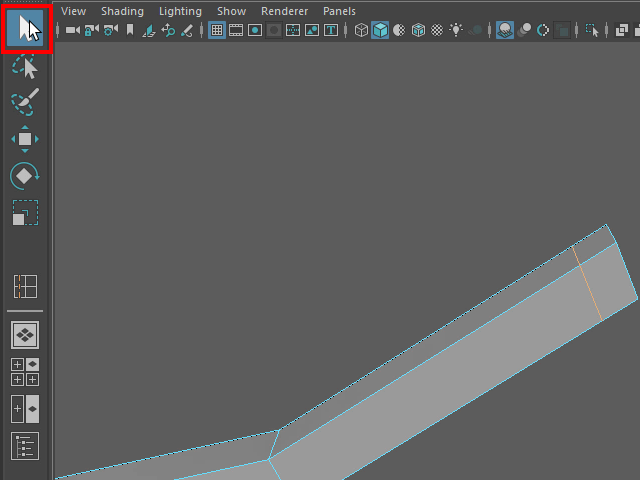
Task: Toggle the Film Gate display
Action: [236, 30]
